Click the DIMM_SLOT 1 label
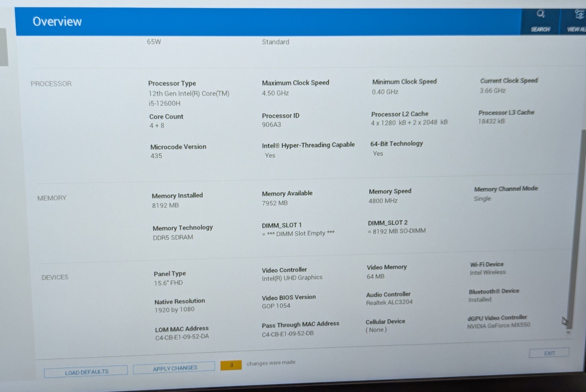 click(x=281, y=225)
